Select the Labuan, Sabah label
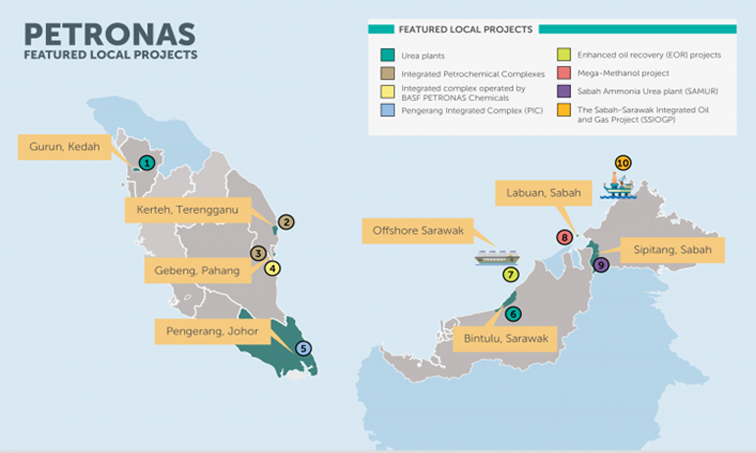The width and height of the screenshot is (756, 453). tap(543, 193)
